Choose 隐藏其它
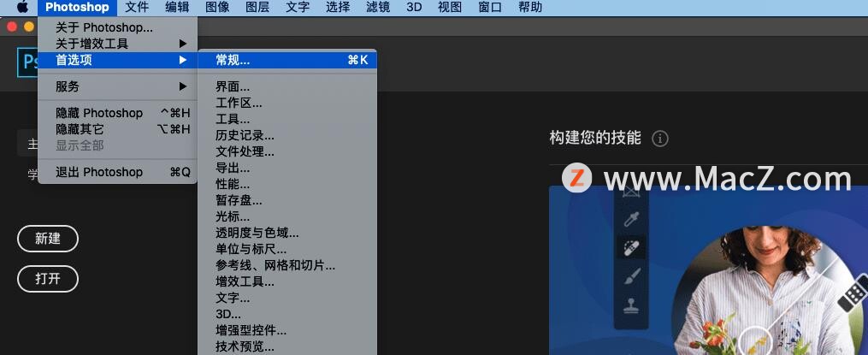Viewport: 868px width, 355px height. [x=117, y=129]
